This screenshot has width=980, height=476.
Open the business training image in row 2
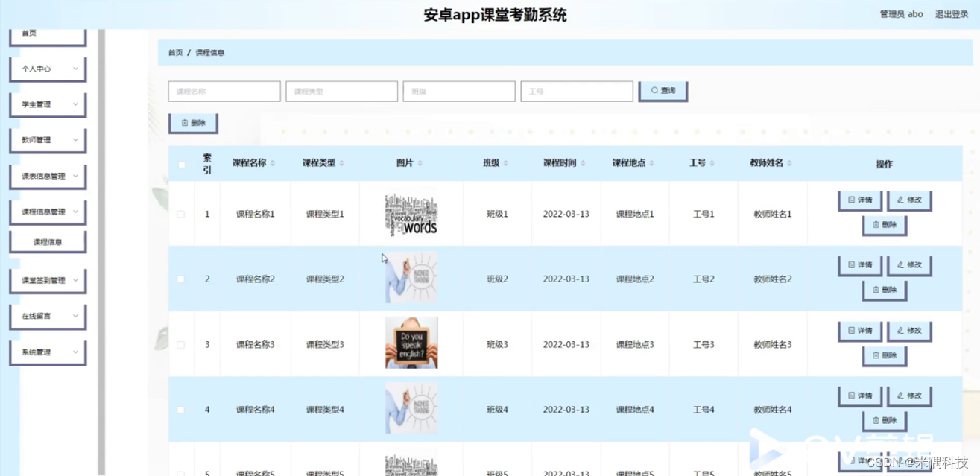coord(411,278)
